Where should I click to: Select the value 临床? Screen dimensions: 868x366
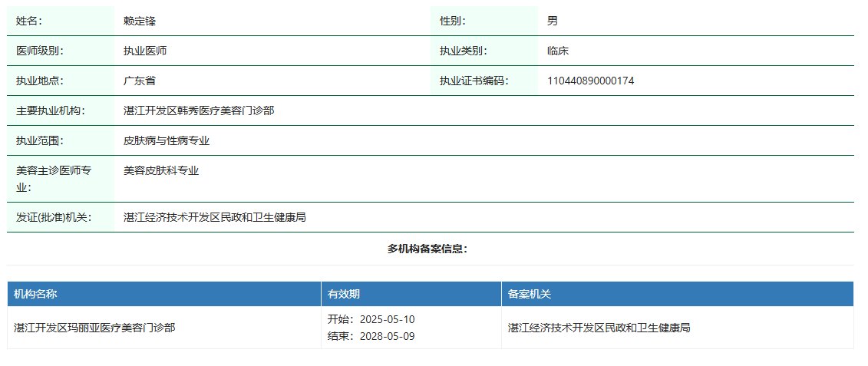[x=558, y=51]
